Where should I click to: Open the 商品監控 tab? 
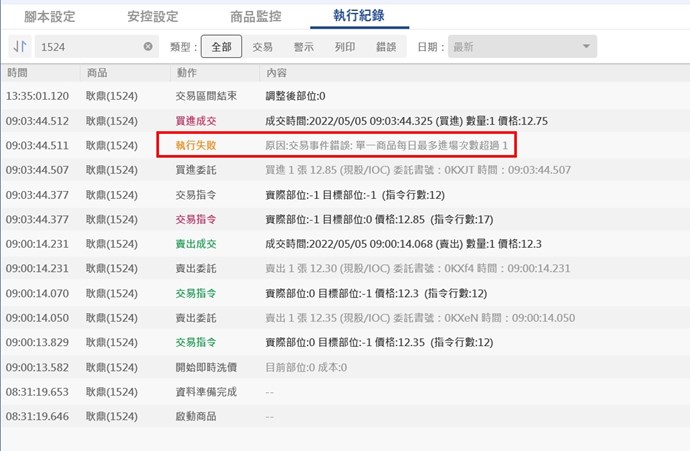[x=256, y=17]
